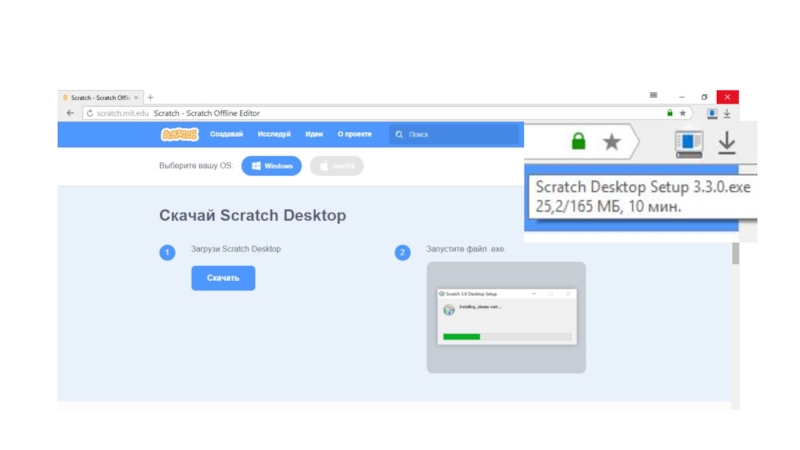This screenshot has height=450, width=800.
Task: Click the Scratch logo in the navbar
Action: pos(180,134)
